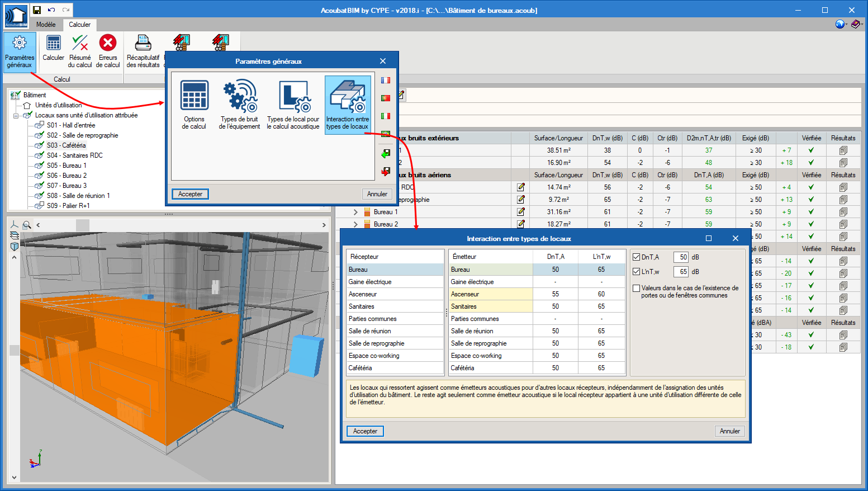Click the 3D view left scroll arrow
The height and width of the screenshot is (491, 868).
[39, 225]
